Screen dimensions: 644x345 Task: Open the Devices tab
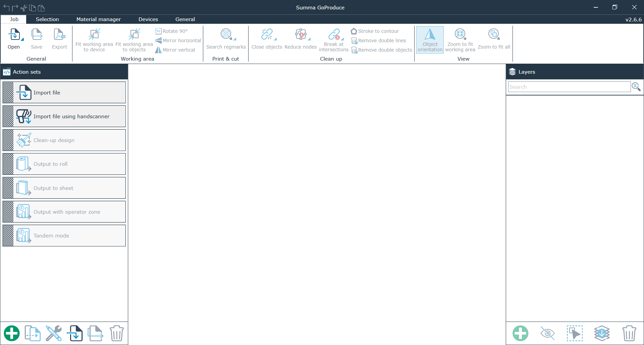point(148,19)
